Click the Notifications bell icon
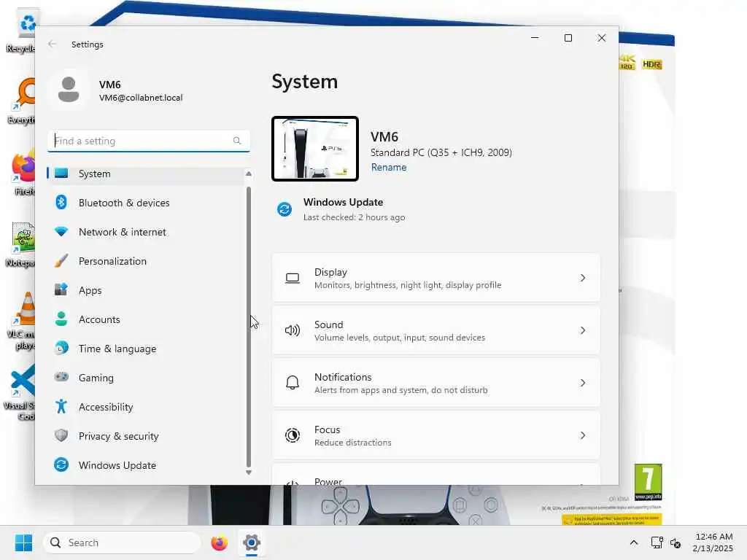Screen dimensions: 747x560 (x=293, y=383)
